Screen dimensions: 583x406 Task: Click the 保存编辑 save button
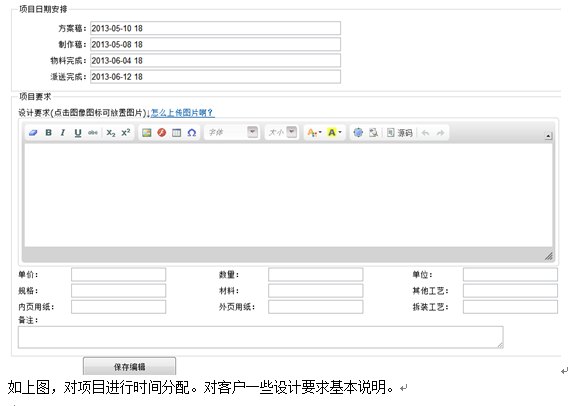point(129,367)
